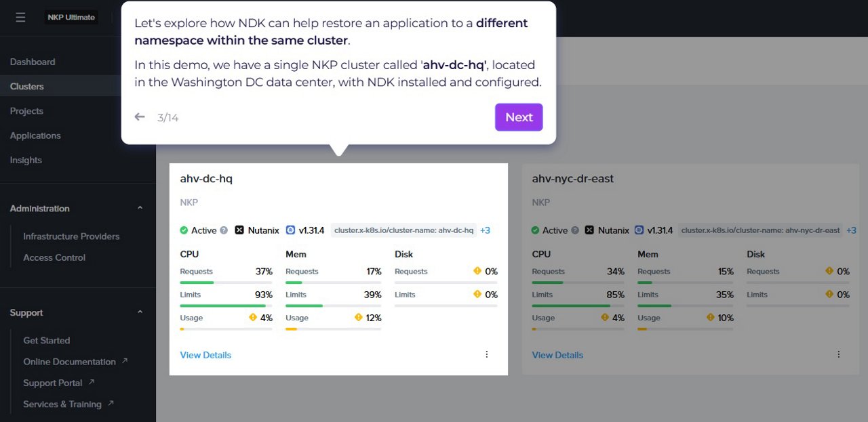Open Projects in the sidebar
This screenshot has height=422, width=868.
pos(26,111)
